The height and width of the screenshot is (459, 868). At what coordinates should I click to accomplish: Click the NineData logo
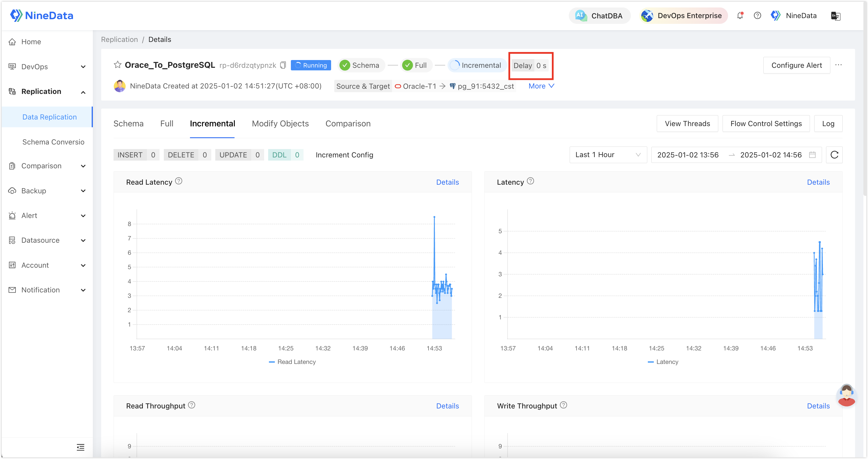[41, 16]
